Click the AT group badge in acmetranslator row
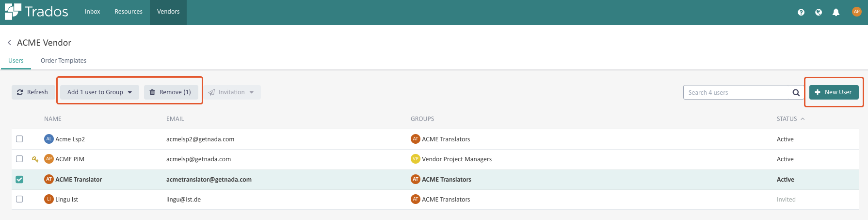 (415, 179)
